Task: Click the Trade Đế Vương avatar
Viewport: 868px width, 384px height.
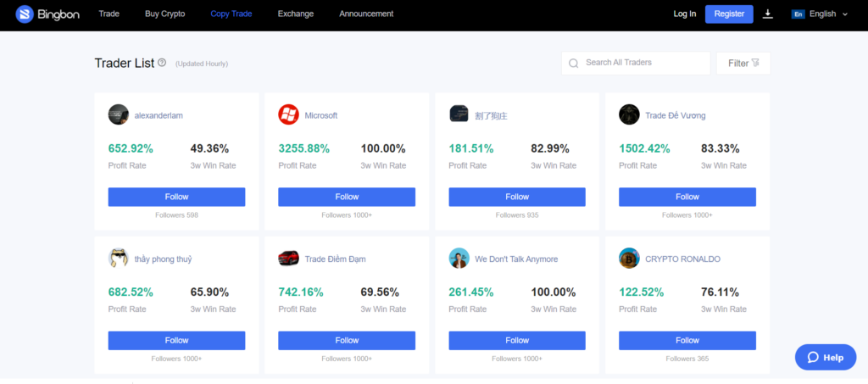Action: pos(629,114)
